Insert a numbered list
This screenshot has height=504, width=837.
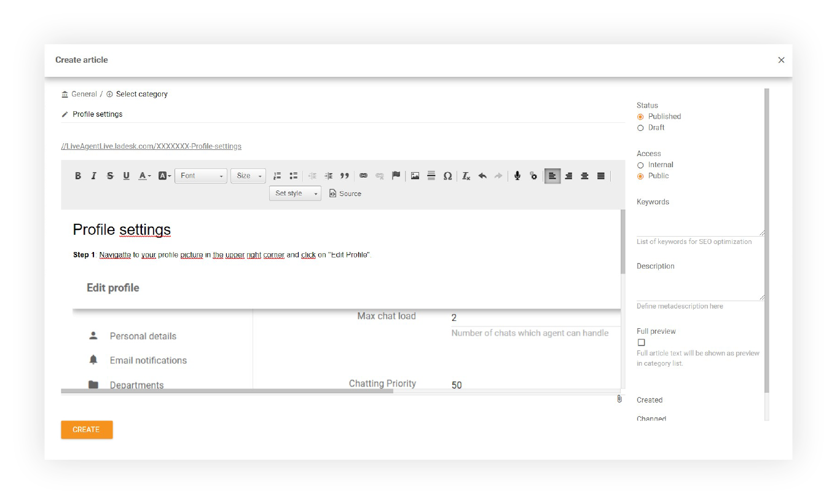(x=277, y=176)
